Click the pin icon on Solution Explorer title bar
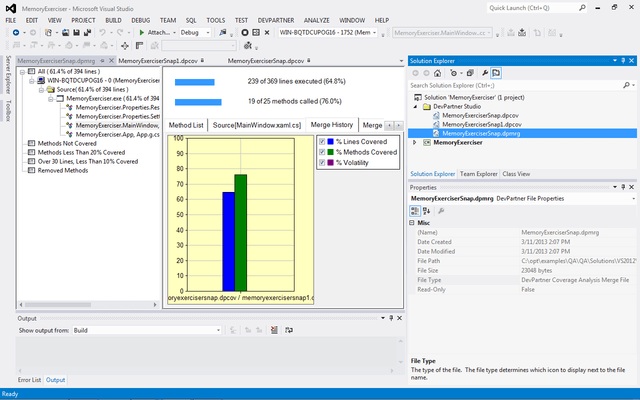 click(x=623, y=60)
